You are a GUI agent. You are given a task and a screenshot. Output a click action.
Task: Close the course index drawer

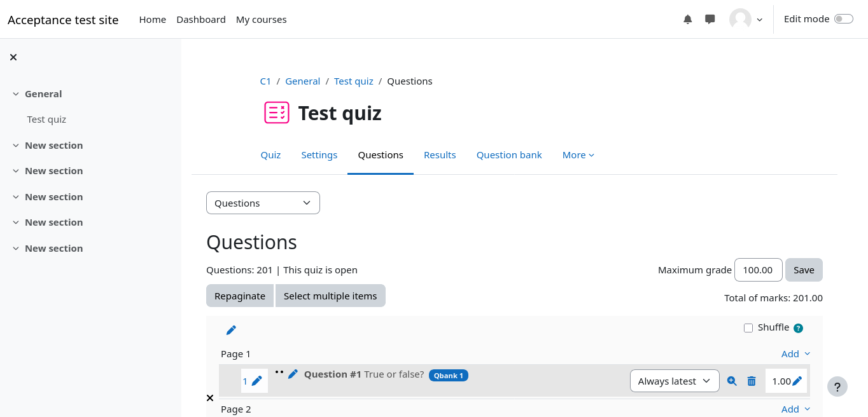(13, 57)
